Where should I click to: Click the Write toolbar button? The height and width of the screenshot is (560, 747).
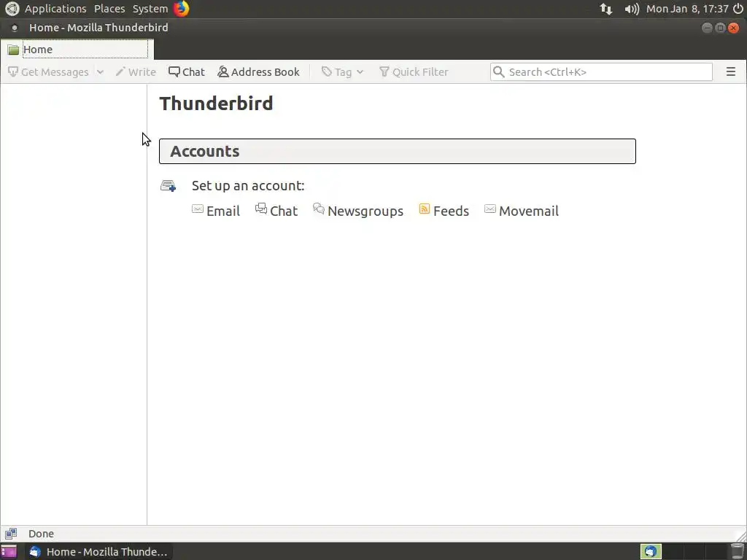coord(136,72)
